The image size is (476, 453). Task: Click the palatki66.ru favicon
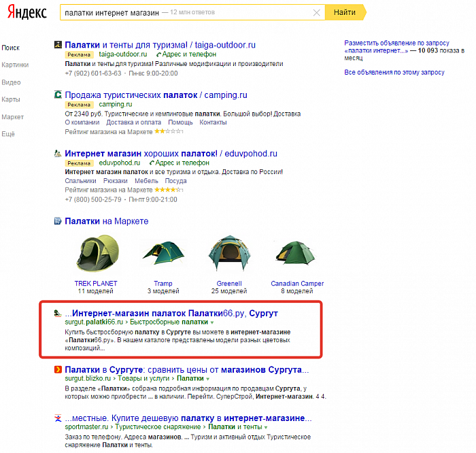tap(58, 313)
